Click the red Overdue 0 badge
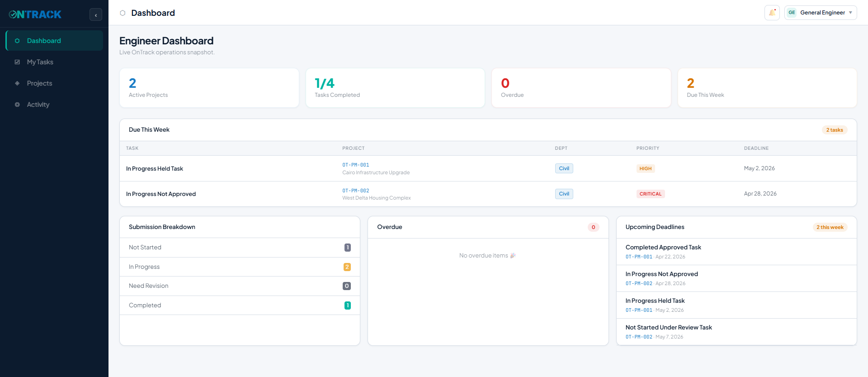 (x=594, y=227)
